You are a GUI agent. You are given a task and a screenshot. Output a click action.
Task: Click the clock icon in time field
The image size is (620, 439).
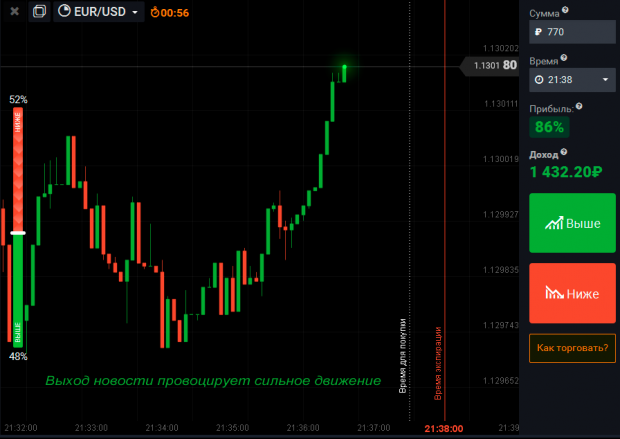[x=539, y=79]
